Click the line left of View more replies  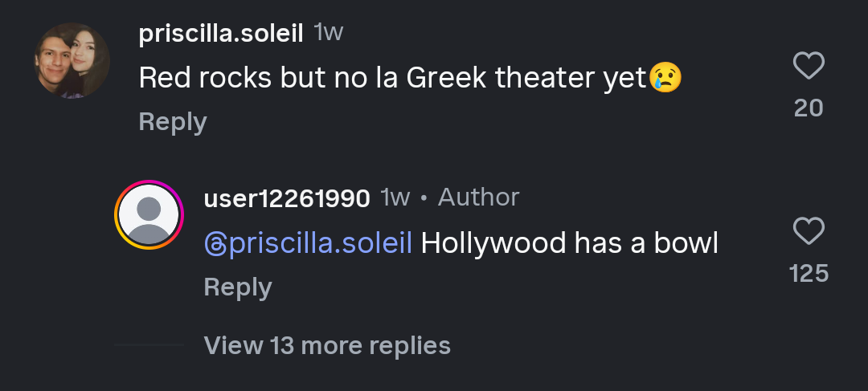point(149,345)
